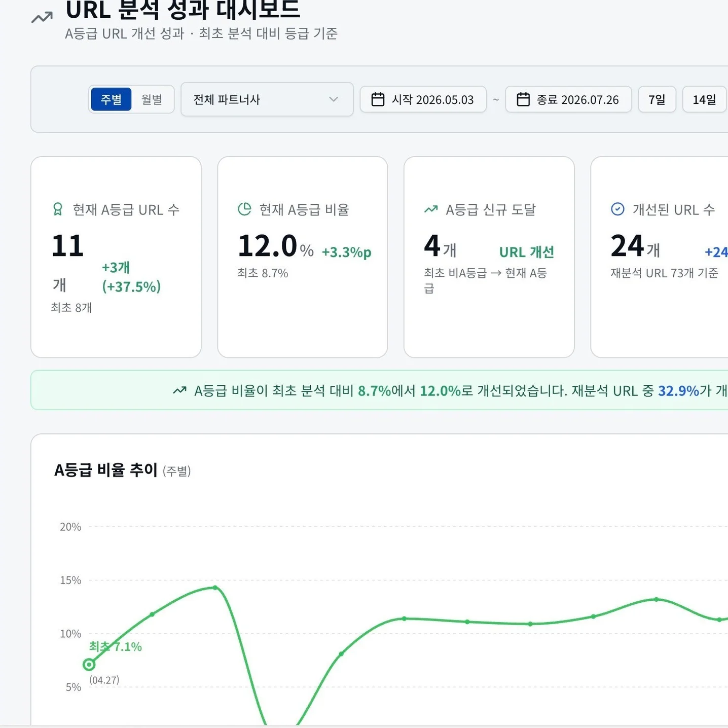Expand partner list via chevron arrow

(333, 99)
